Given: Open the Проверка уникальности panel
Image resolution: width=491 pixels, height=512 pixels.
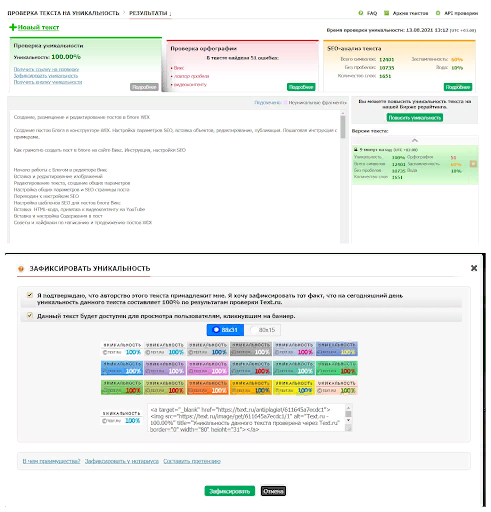Looking at the screenshot, I should point(48,46).
